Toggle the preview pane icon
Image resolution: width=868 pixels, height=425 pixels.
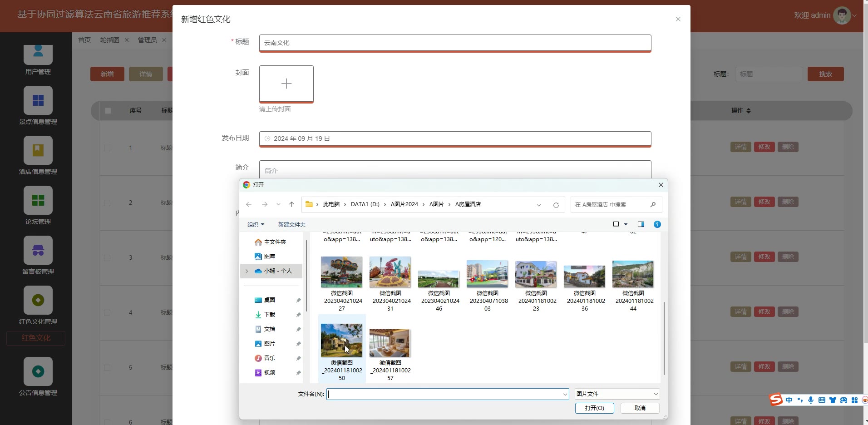(x=641, y=224)
